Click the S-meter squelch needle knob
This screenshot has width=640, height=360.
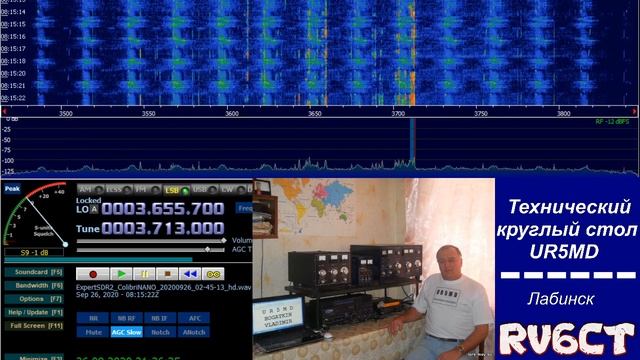pos(65,244)
